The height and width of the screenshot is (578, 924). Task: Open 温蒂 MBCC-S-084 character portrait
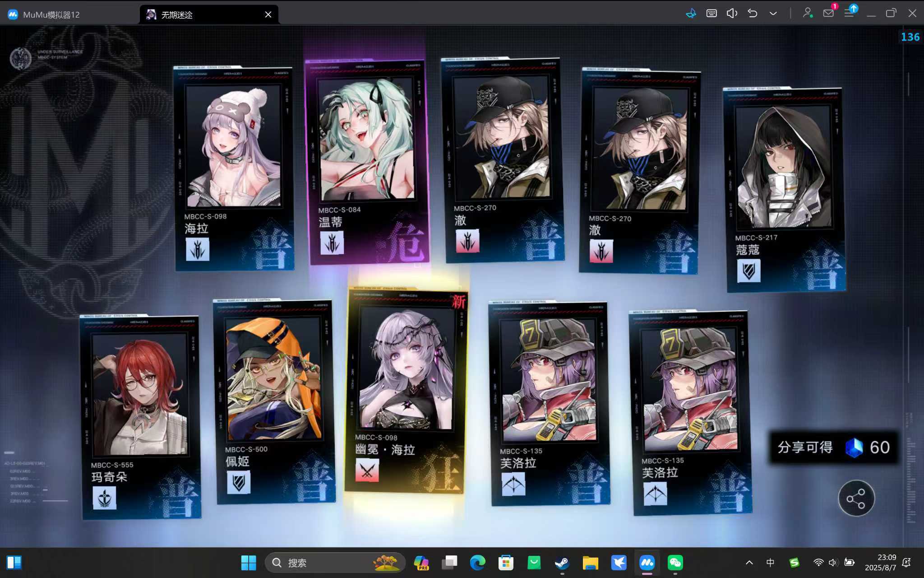[366, 139]
